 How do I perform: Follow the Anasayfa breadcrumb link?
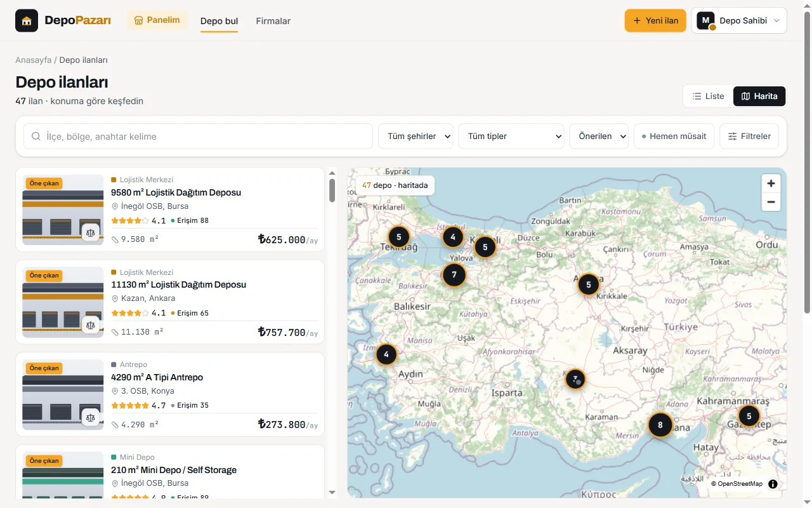click(x=34, y=60)
